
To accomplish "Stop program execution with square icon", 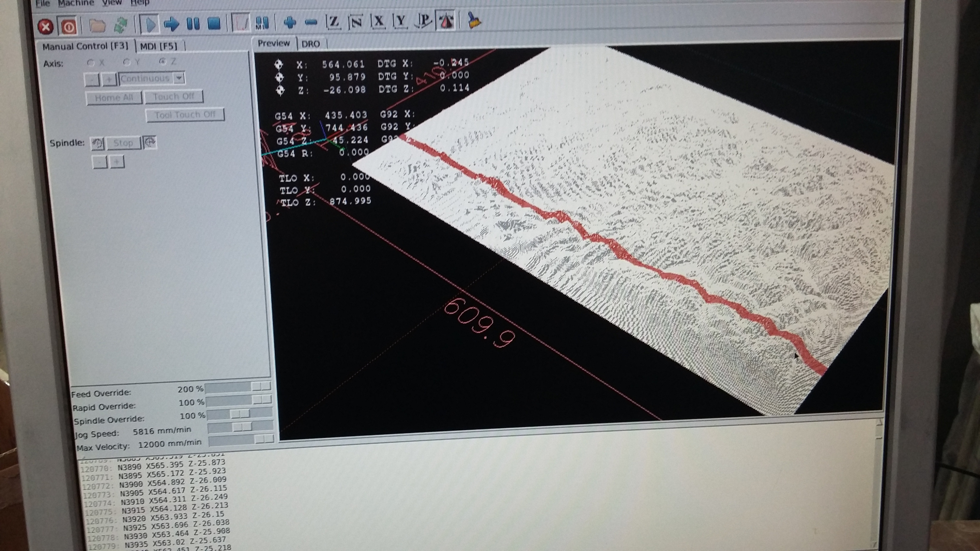I will (x=214, y=24).
